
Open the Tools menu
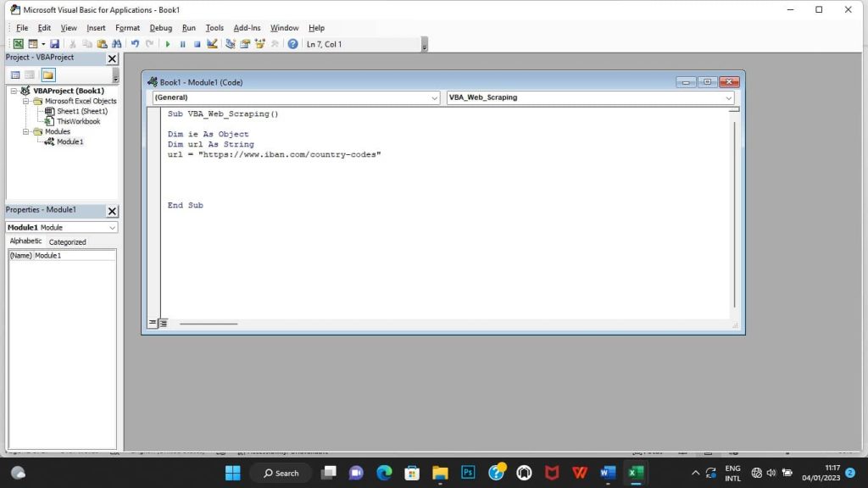tap(214, 28)
